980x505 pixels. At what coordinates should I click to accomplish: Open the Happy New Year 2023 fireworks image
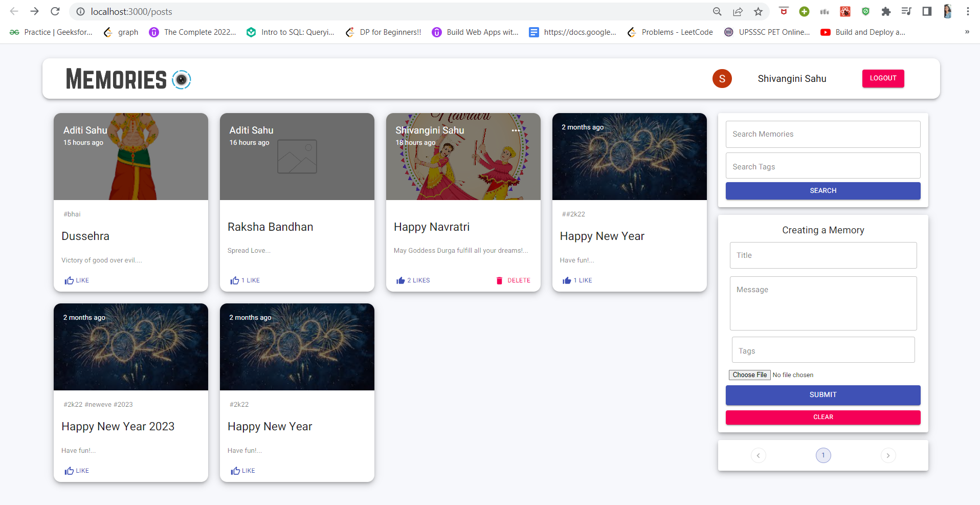coord(130,347)
